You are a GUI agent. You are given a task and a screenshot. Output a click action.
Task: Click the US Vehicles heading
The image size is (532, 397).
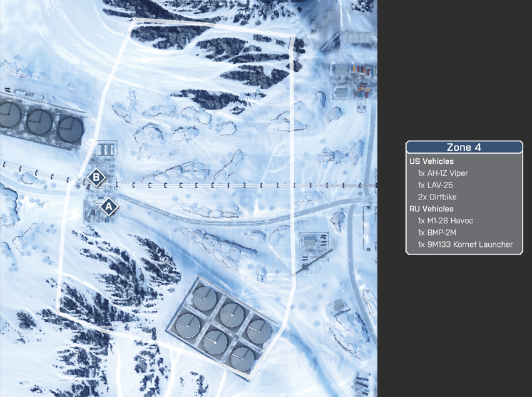[x=431, y=161]
